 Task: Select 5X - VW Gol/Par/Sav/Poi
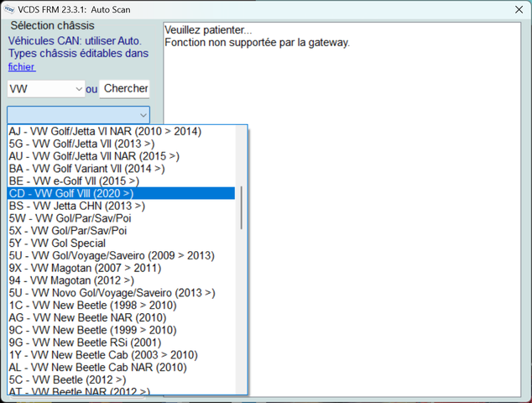[x=121, y=231]
